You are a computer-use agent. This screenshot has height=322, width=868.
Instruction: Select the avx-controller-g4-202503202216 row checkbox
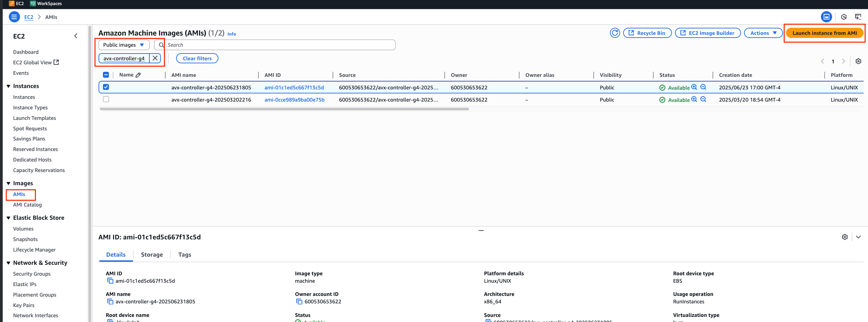pos(106,99)
